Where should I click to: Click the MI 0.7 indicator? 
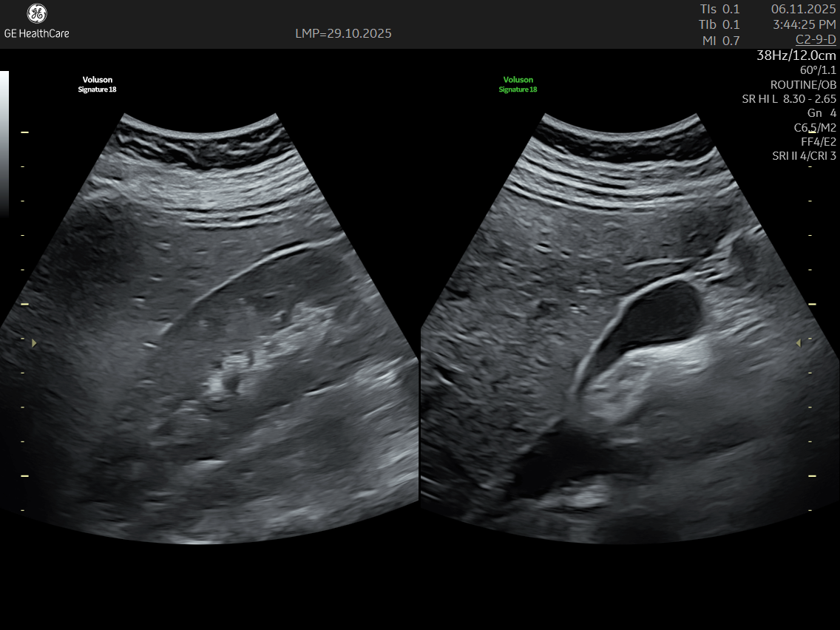coord(721,41)
